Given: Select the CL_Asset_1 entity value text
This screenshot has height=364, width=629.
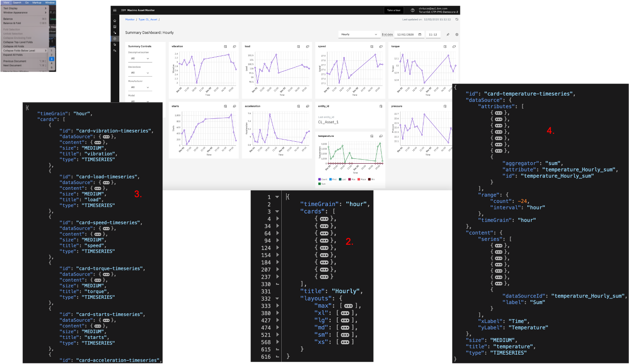Looking at the screenshot, I should [328, 122].
